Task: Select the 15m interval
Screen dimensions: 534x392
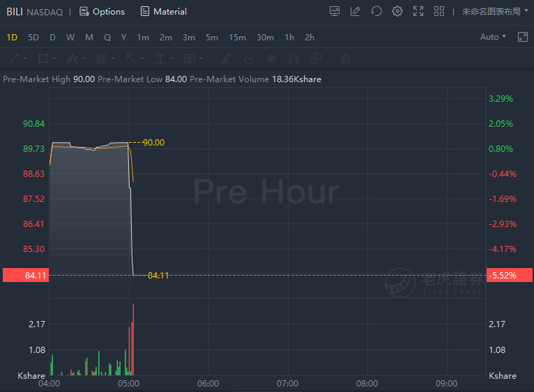Action: point(237,37)
